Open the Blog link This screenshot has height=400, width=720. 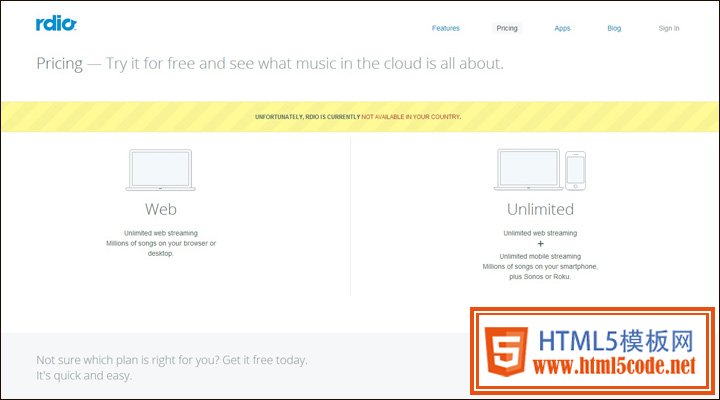614,28
